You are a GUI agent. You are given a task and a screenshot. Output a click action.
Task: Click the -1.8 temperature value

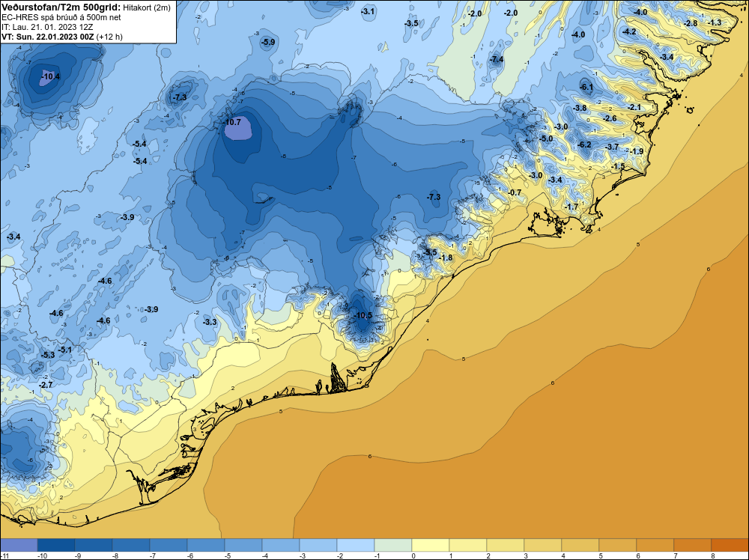point(446,258)
